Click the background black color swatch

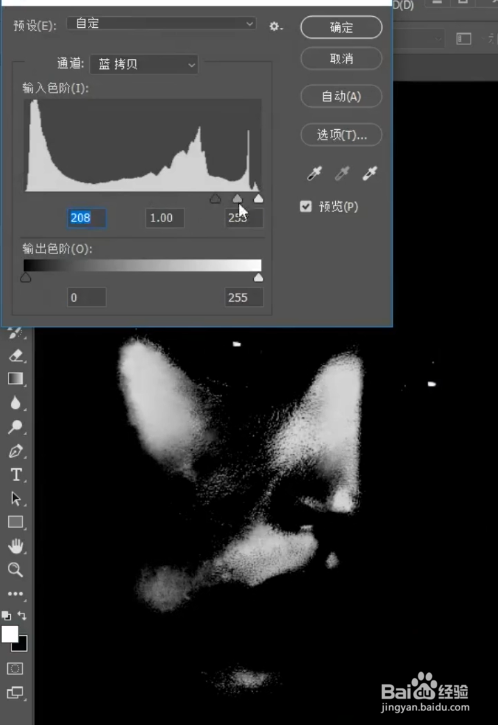(x=21, y=645)
